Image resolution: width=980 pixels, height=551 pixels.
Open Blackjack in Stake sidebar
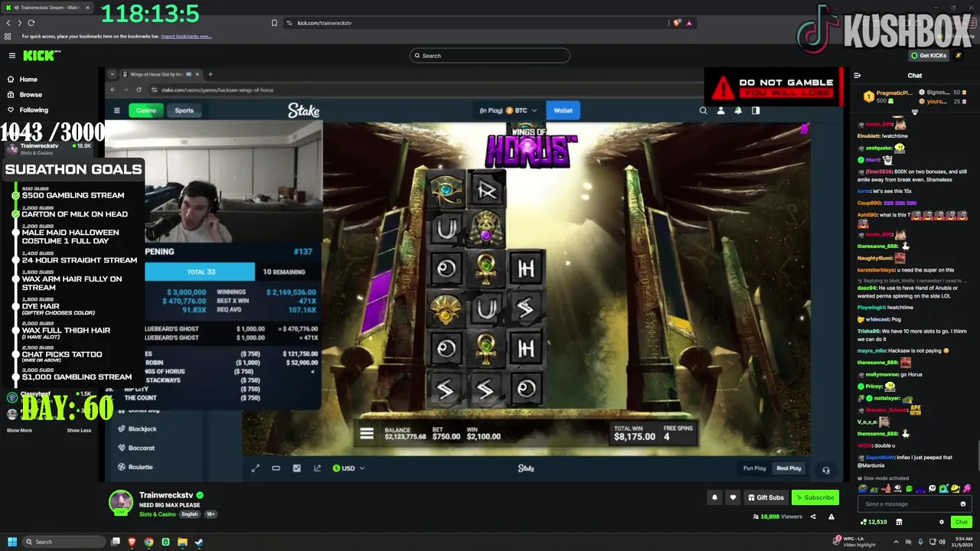142,429
